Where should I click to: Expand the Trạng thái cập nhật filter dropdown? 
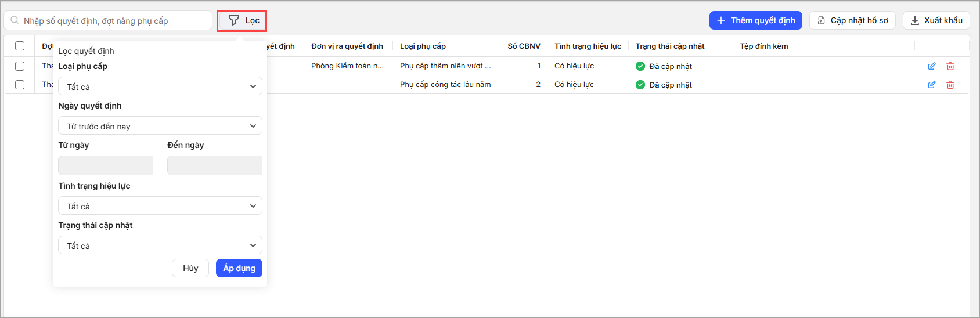click(160, 245)
